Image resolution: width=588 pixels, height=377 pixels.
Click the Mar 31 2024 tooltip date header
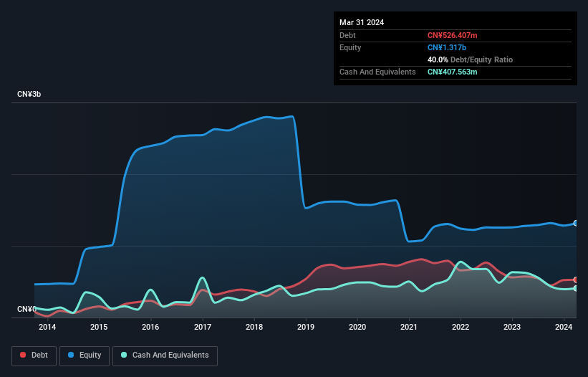(x=362, y=22)
